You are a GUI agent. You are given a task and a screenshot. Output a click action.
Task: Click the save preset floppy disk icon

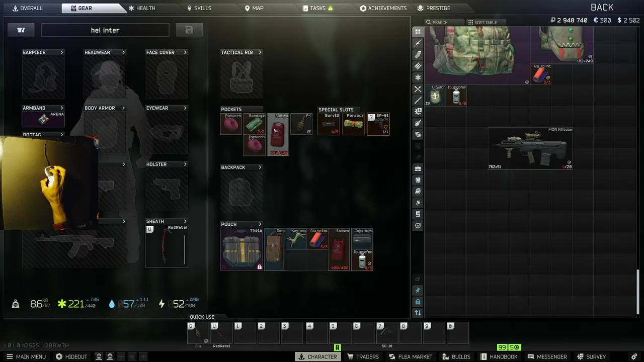(189, 30)
